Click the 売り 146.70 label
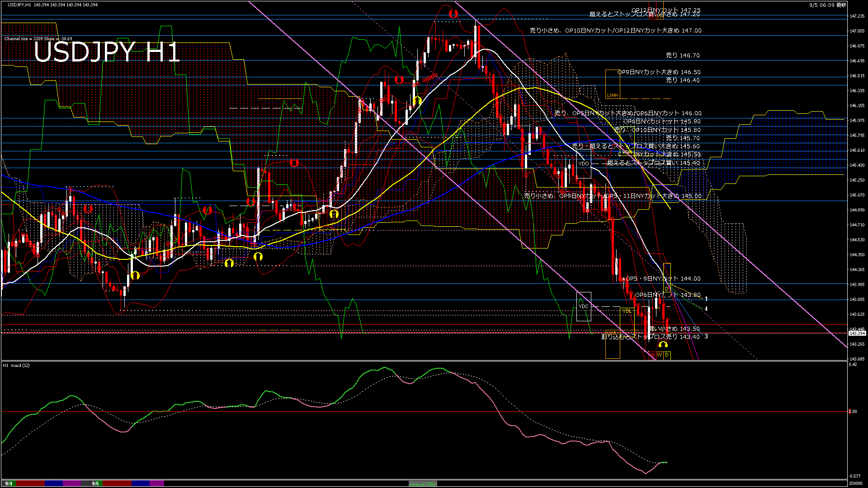 [x=683, y=56]
